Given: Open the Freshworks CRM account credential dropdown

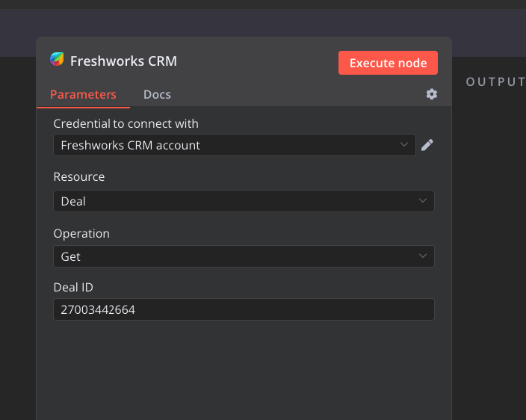Looking at the screenshot, I should tap(235, 145).
